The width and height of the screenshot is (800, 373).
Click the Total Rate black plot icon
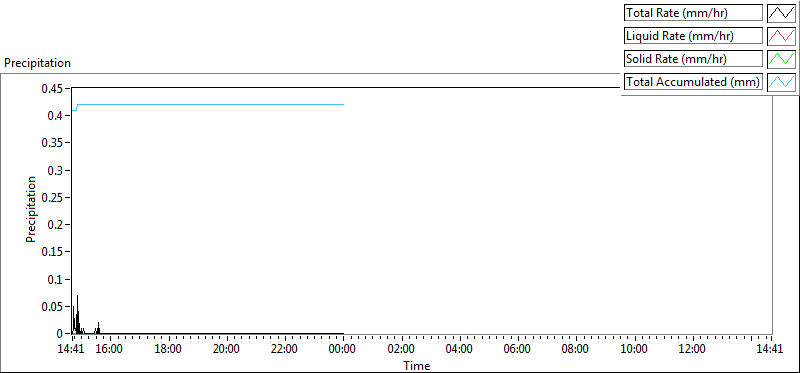pos(781,13)
